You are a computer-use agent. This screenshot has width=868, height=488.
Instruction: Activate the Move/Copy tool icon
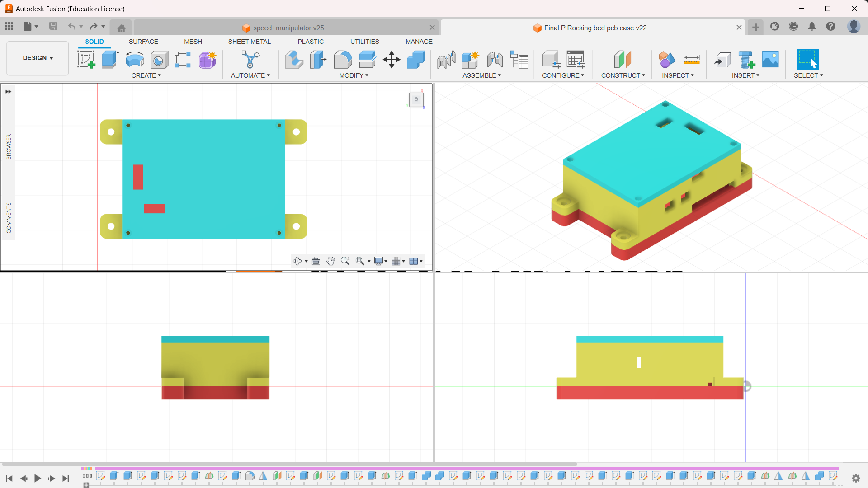click(392, 60)
